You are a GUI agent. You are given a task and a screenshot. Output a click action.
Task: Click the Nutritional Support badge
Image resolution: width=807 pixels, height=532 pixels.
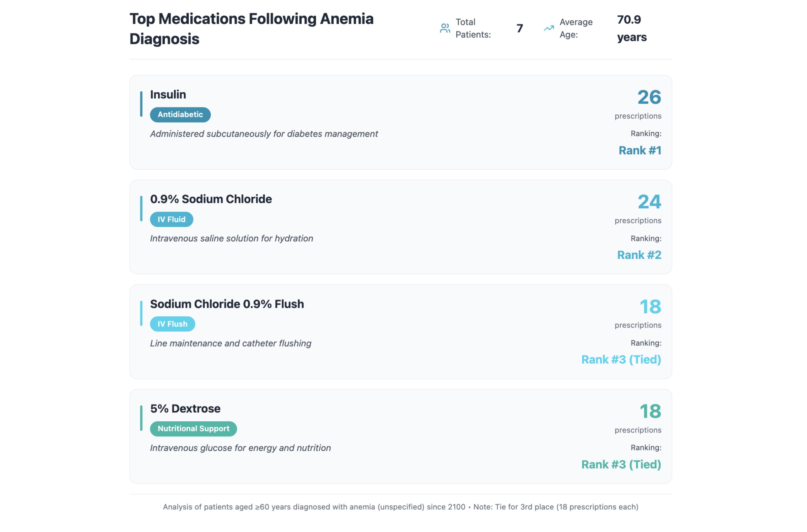193,429
